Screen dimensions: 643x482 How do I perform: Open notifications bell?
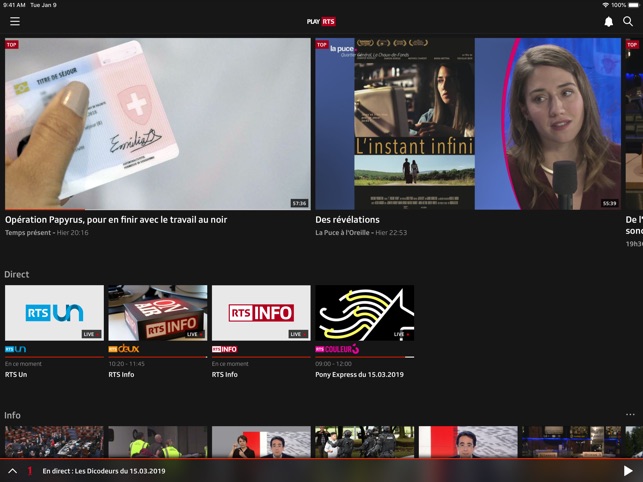coord(609,22)
